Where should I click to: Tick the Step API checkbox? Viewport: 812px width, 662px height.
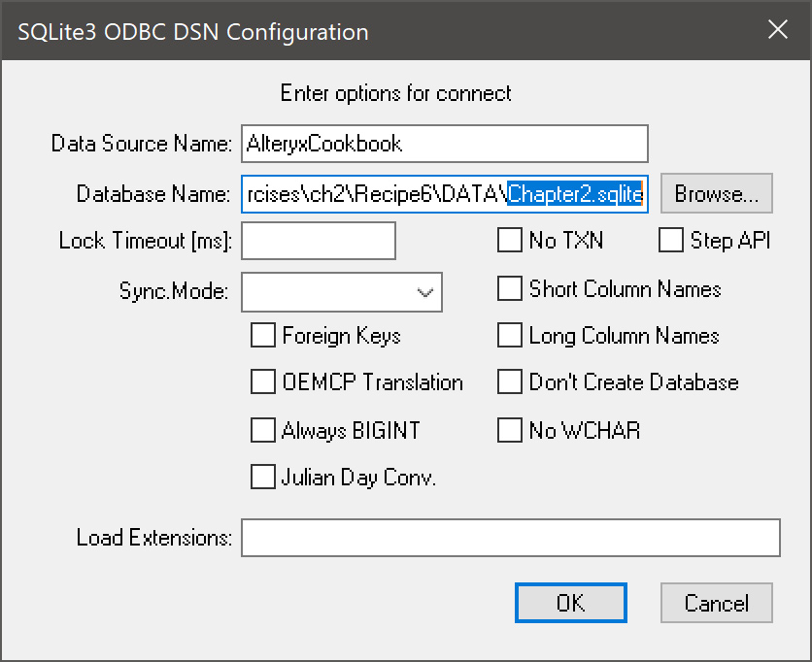[x=670, y=240]
